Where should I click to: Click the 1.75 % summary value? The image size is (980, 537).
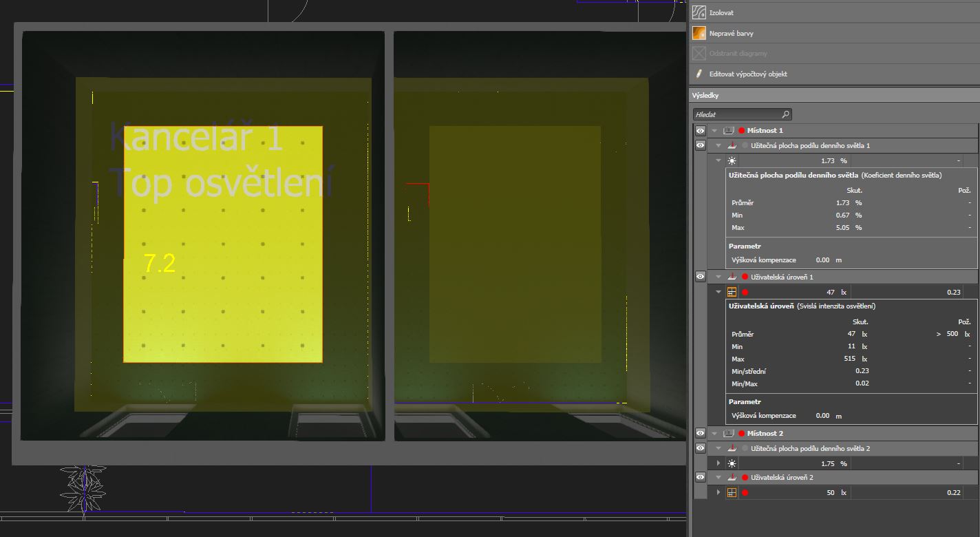pyautogui.click(x=834, y=463)
